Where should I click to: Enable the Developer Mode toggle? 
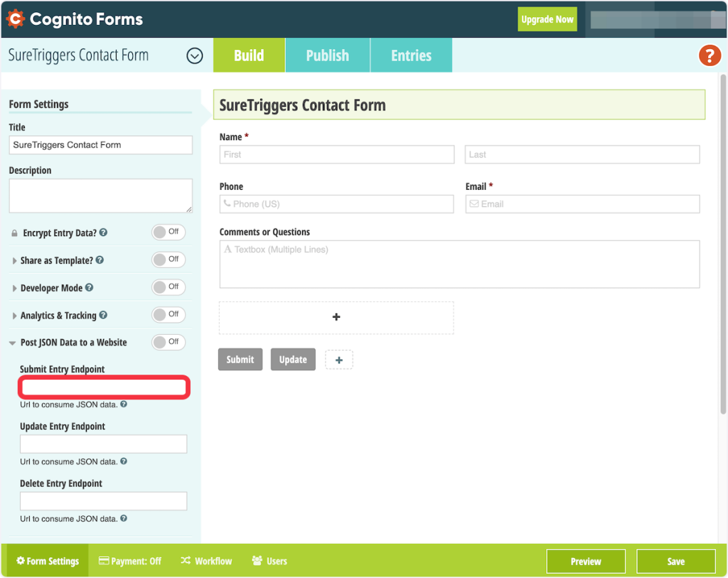tap(168, 287)
